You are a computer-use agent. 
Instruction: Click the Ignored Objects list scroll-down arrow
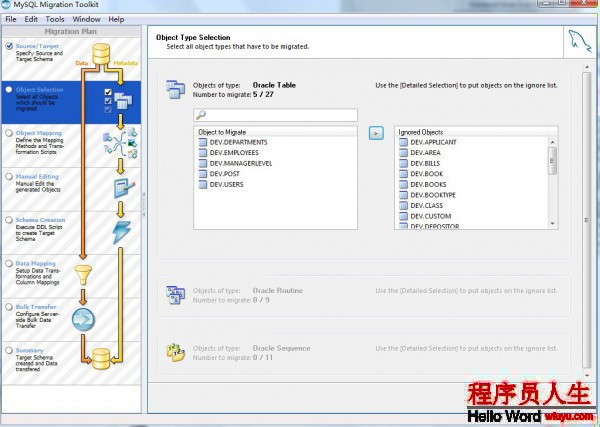pos(552,223)
